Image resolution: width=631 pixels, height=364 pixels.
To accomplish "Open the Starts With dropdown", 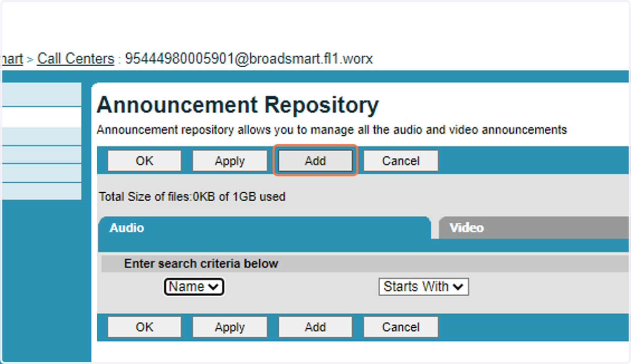I will point(423,287).
